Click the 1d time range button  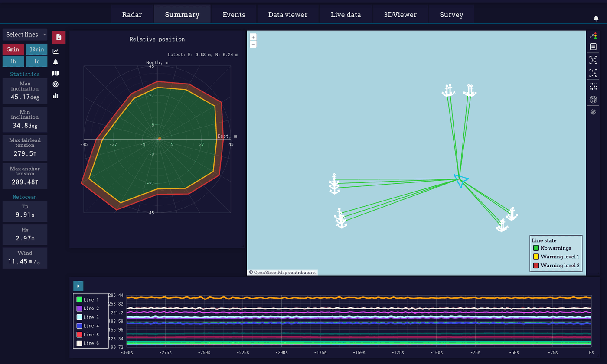tap(36, 62)
